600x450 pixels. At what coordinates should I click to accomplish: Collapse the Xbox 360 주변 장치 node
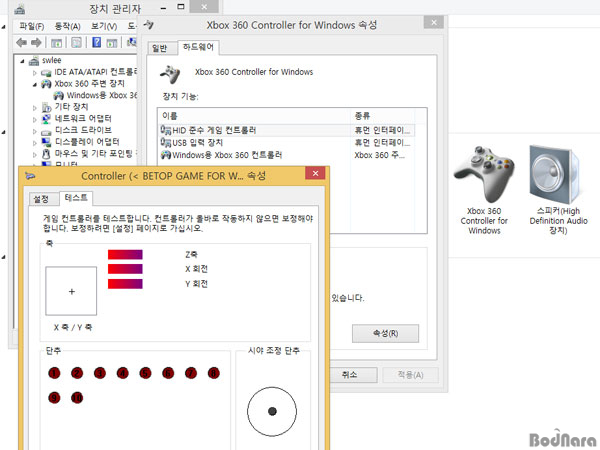34,85
